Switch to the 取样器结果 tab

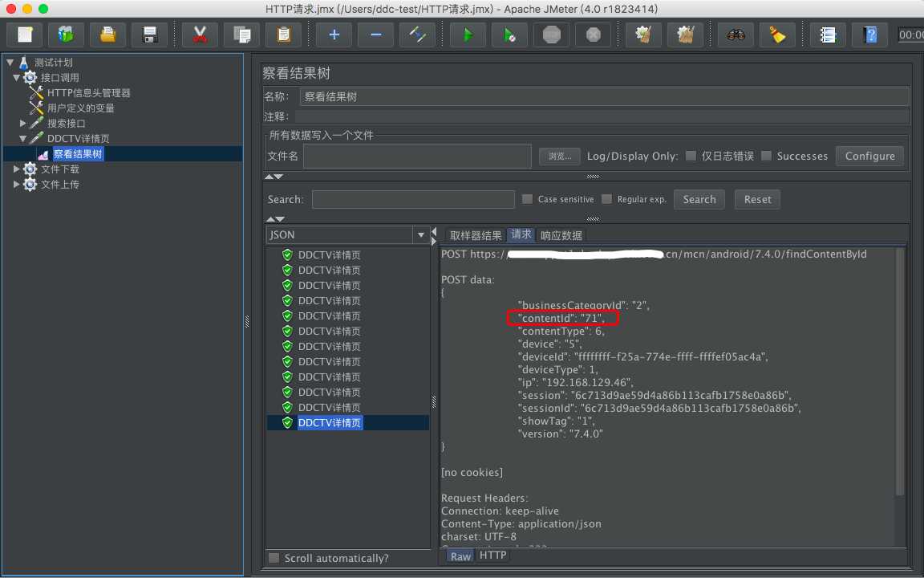pos(476,235)
